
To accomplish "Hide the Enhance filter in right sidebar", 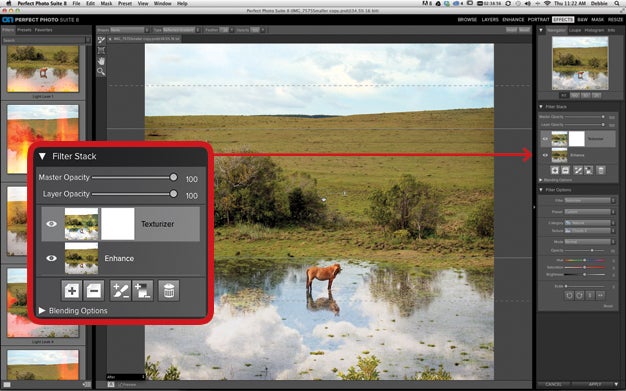I will (545, 155).
